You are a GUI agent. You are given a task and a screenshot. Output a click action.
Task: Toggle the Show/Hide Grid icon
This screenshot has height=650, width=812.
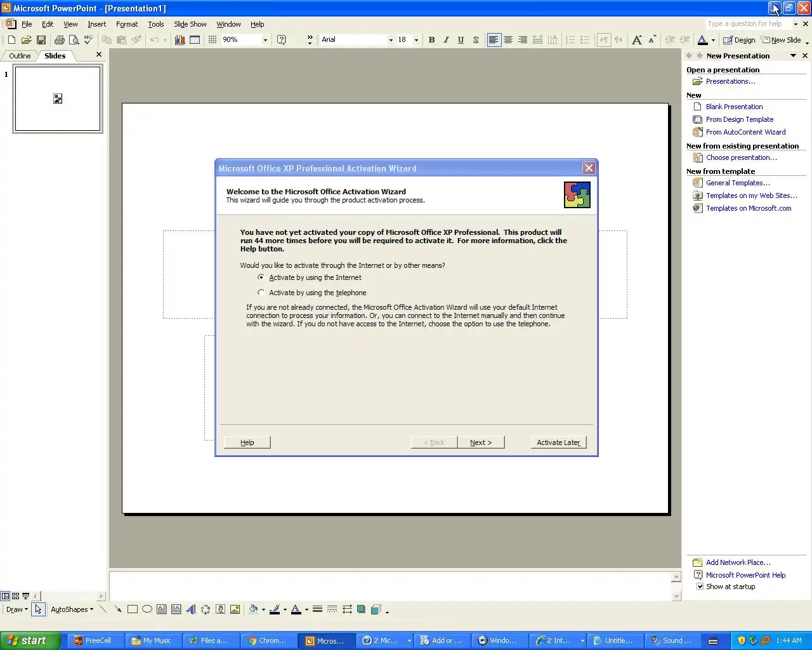[213, 40]
